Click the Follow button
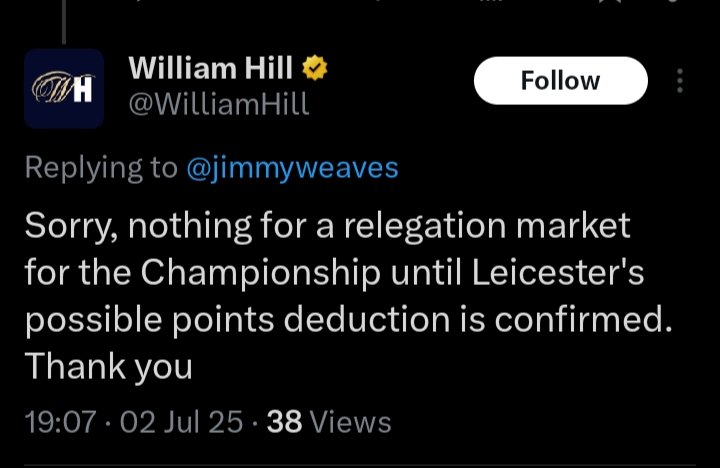 tap(561, 81)
